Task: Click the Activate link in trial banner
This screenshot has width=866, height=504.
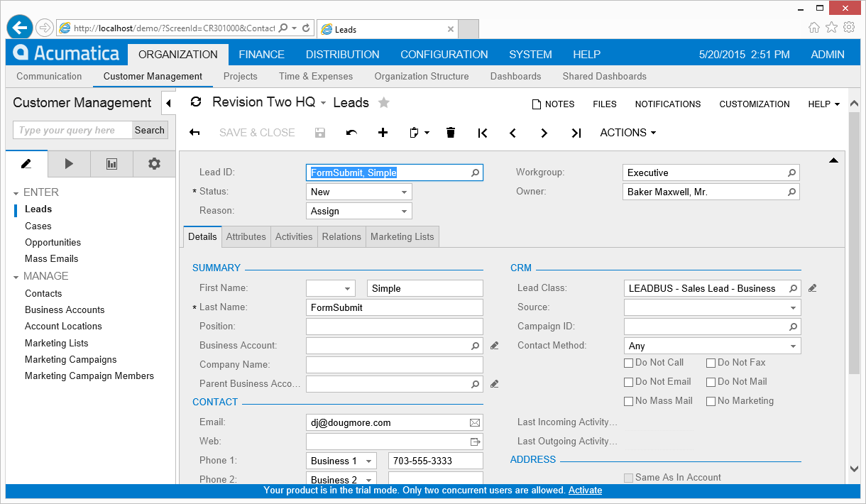Action: [x=585, y=491]
